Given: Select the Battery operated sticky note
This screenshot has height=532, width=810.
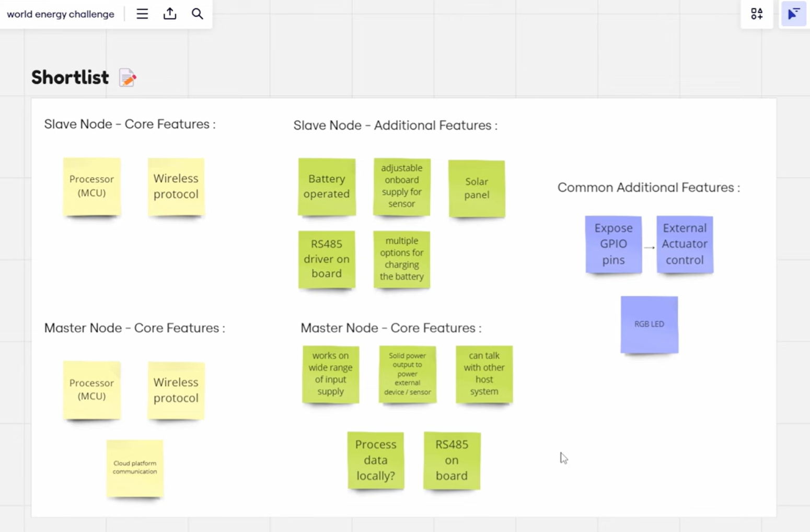Looking at the screenshot, I should [327, 187].
